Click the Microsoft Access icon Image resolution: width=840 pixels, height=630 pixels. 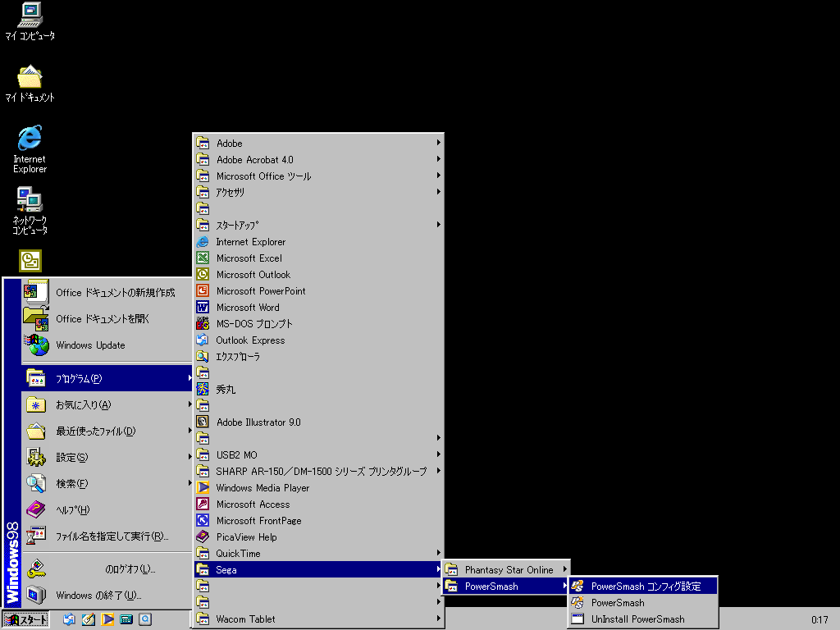[203, 504]
